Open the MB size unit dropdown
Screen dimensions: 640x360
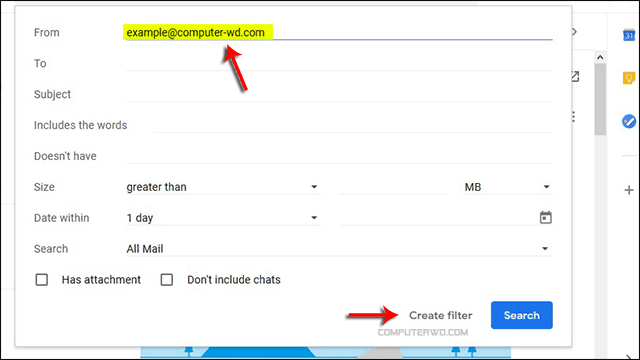[508, 187]
